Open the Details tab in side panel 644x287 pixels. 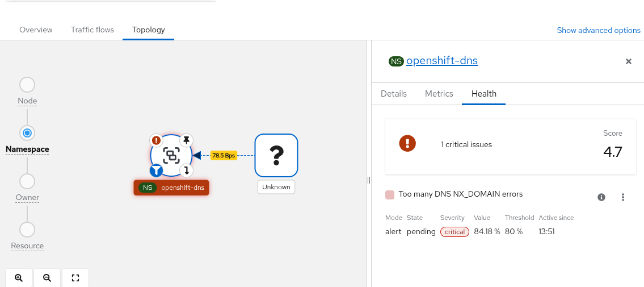(394, 94)
